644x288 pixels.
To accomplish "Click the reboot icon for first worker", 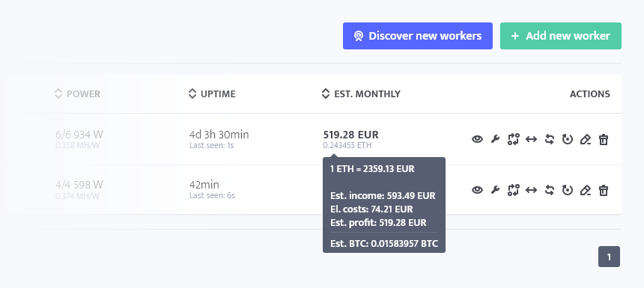I will (x=567, y=139).
